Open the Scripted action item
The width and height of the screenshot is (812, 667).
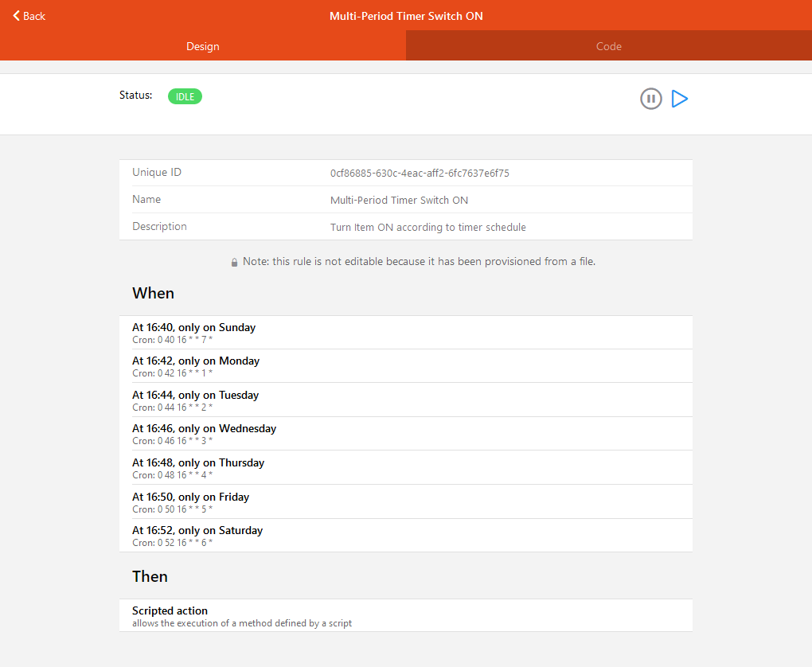(x=405, y=616)
